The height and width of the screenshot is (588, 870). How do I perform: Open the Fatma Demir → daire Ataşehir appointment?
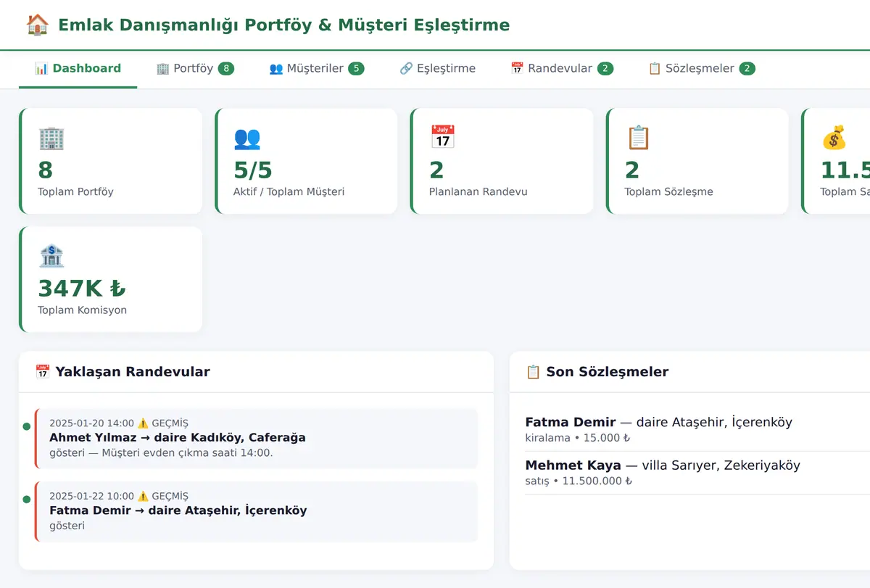coord(256,511)
